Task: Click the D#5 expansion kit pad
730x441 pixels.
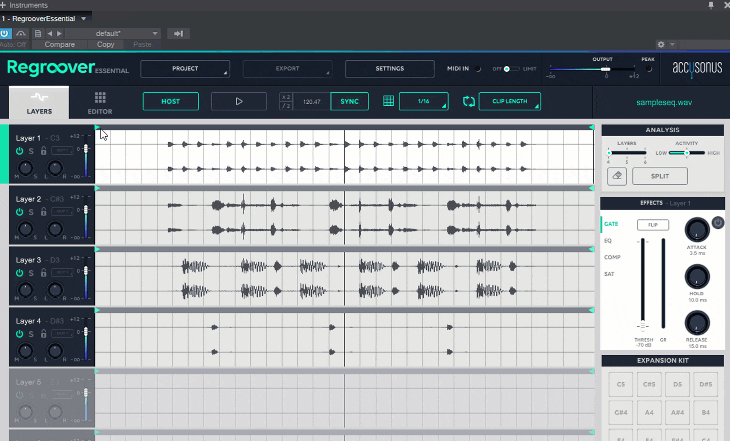Action: coord(705,385)
